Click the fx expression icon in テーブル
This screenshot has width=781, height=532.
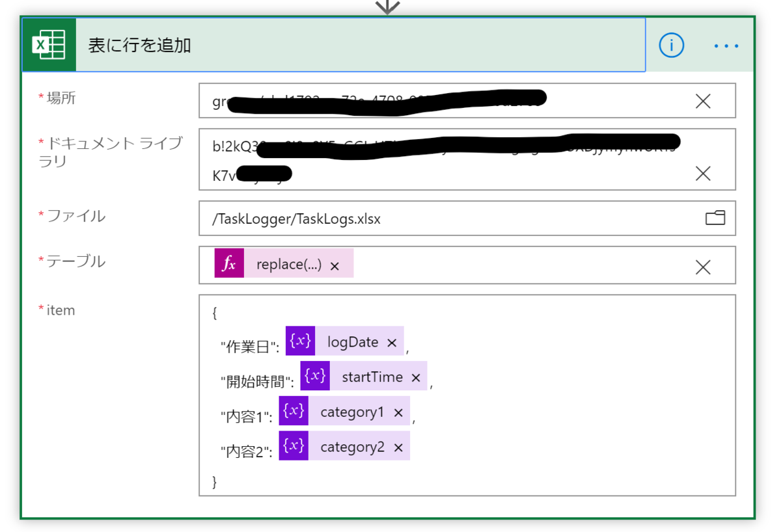pyautogui.click(x=231, y=263)
